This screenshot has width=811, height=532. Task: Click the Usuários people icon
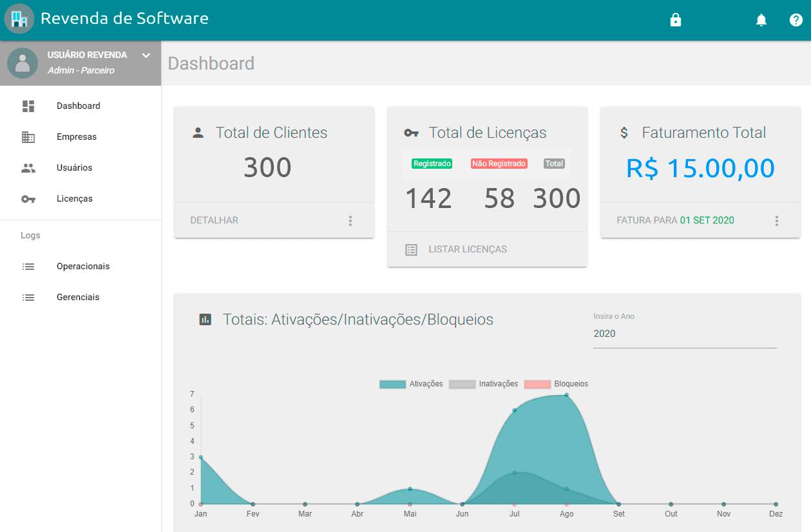tap(28, 168)
